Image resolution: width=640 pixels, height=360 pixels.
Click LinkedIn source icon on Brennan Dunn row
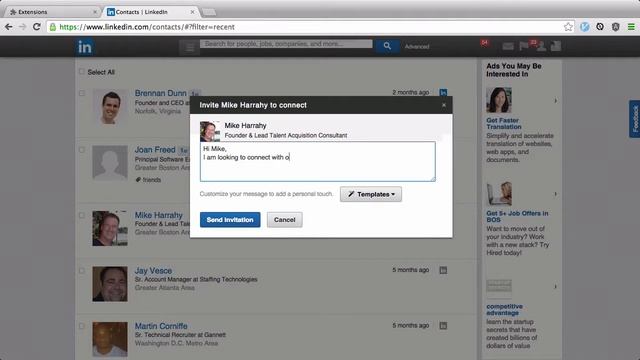coord(443,93)
